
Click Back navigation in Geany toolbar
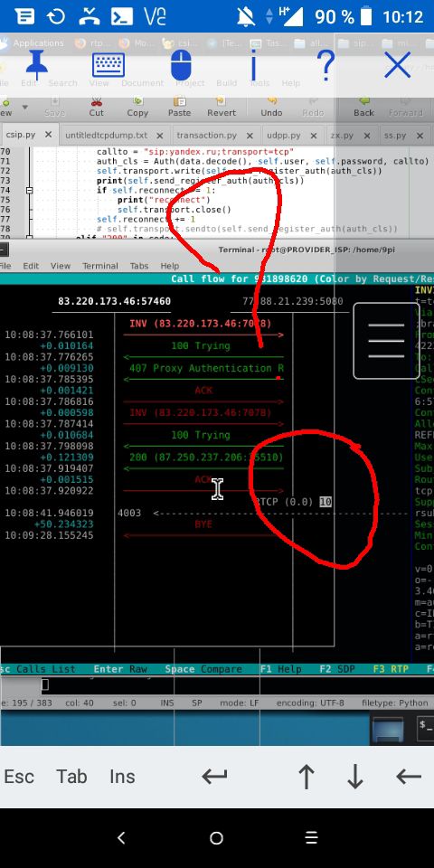363,107
